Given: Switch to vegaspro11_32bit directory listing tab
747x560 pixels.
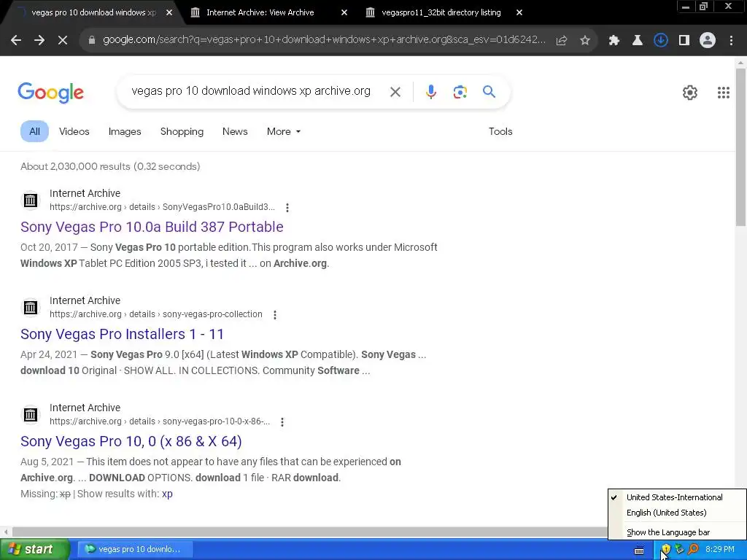Looking at the screenshot, I should [x=441, y=12].
